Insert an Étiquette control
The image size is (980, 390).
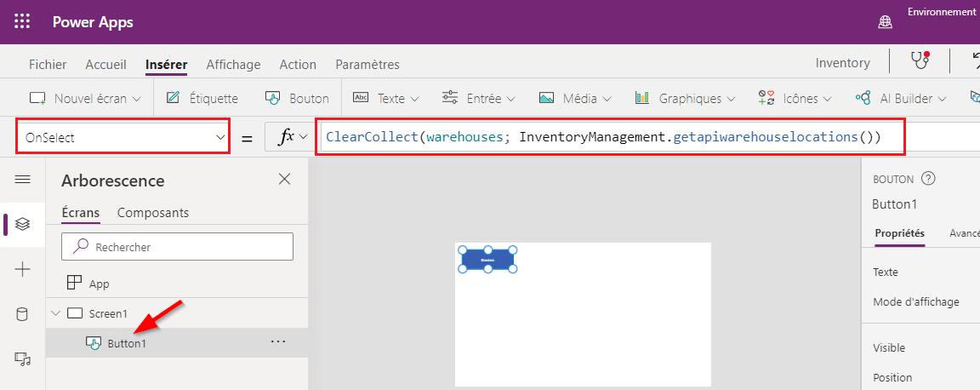click(x=202, y=98)
